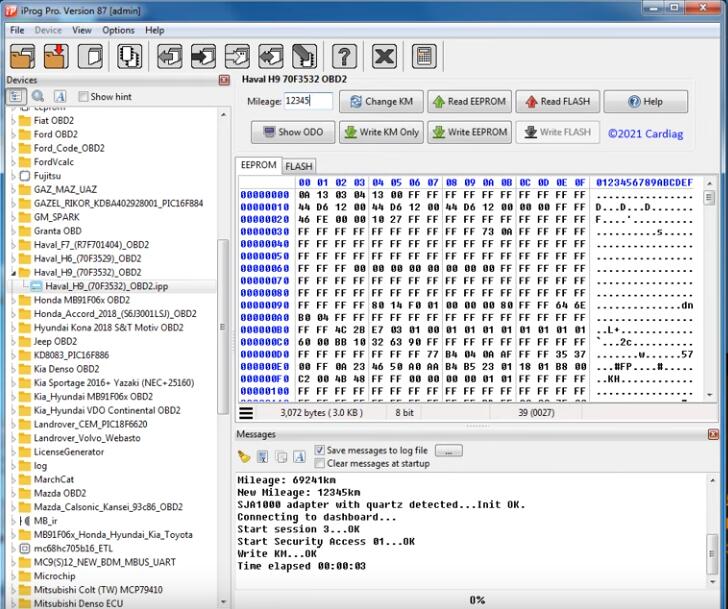This screenshot has height=609, width=728.
Task: Click the Write EEPROM button
Action: click(469, 132)
